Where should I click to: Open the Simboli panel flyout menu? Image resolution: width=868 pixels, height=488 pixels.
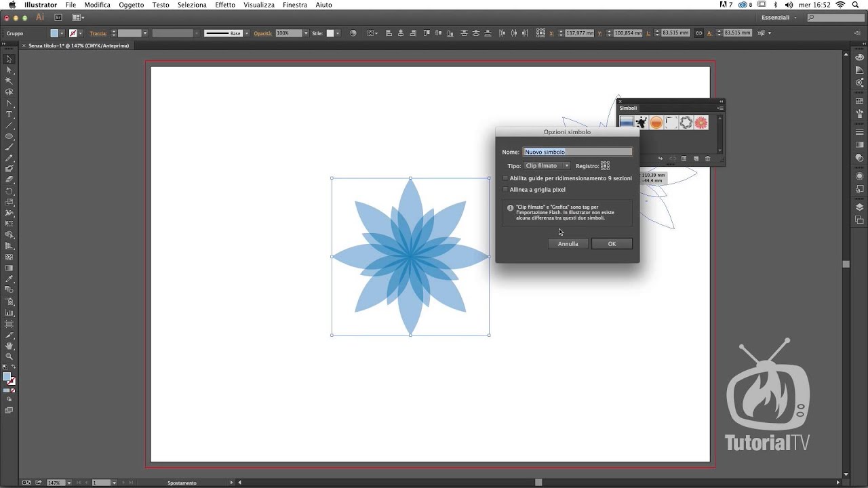pyautogui.click(x=720, y=108)
